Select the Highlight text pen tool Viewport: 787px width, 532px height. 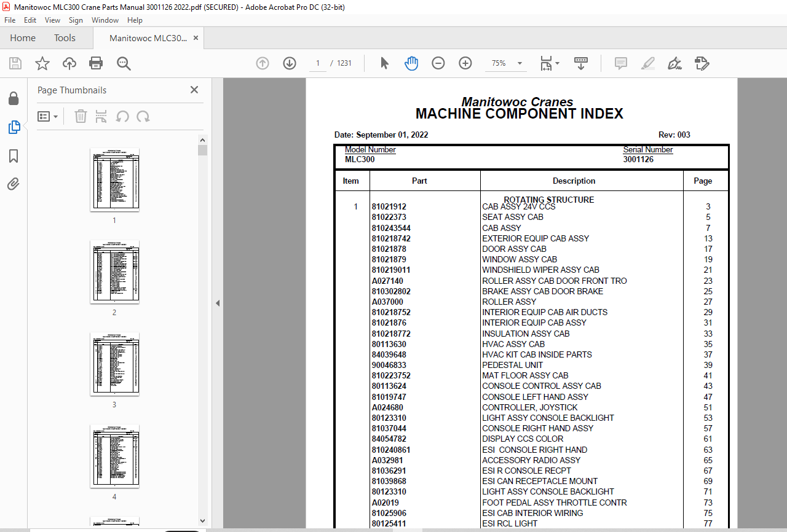tap(648, 63)
